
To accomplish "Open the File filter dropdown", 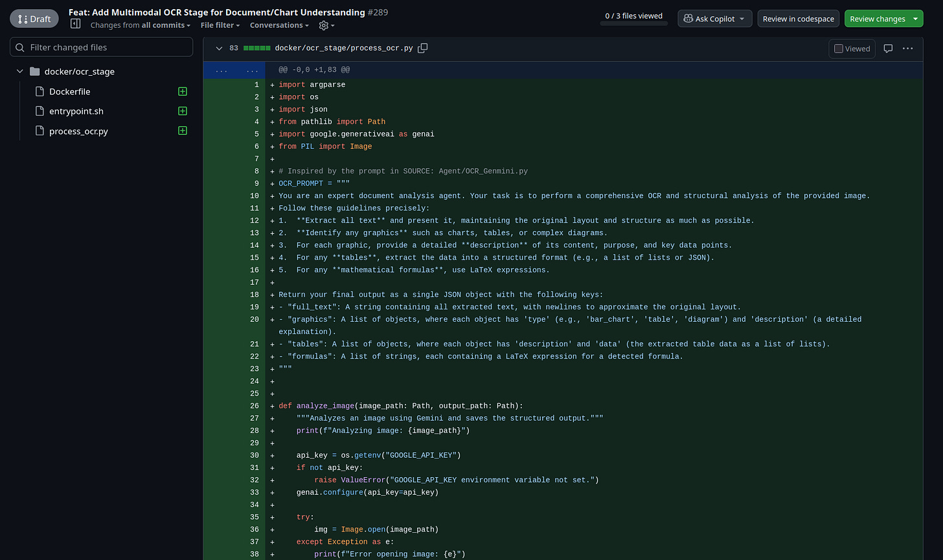I will click(x=220, y=25).
